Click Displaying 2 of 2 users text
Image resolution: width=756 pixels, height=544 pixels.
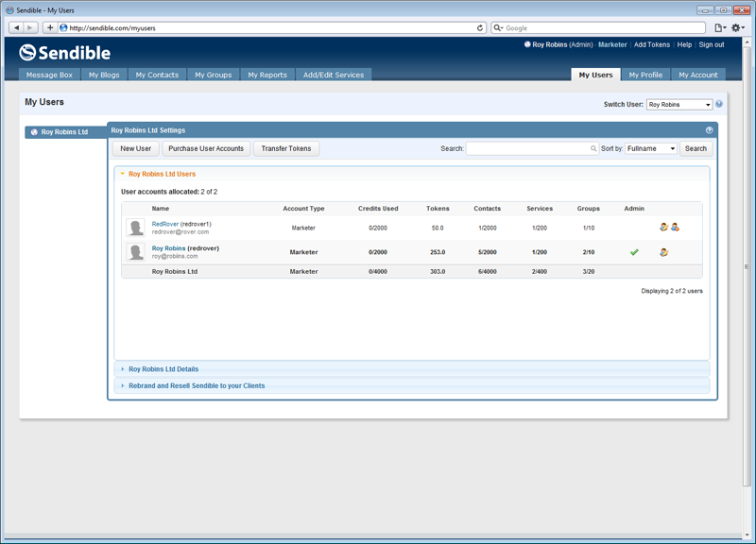672,291
